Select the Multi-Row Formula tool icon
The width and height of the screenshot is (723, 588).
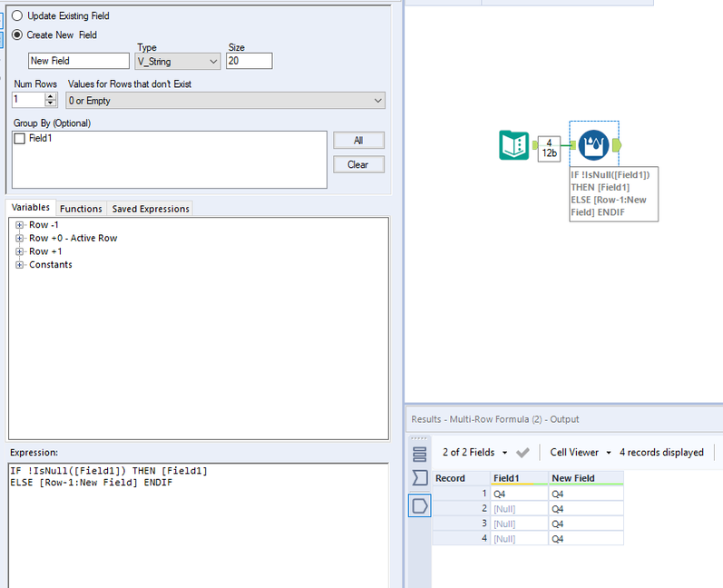593,145
